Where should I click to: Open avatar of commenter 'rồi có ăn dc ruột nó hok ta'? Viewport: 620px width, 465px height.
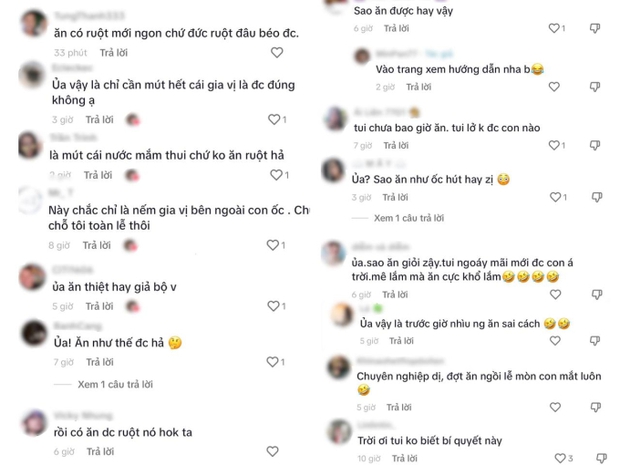click(34, 423)
